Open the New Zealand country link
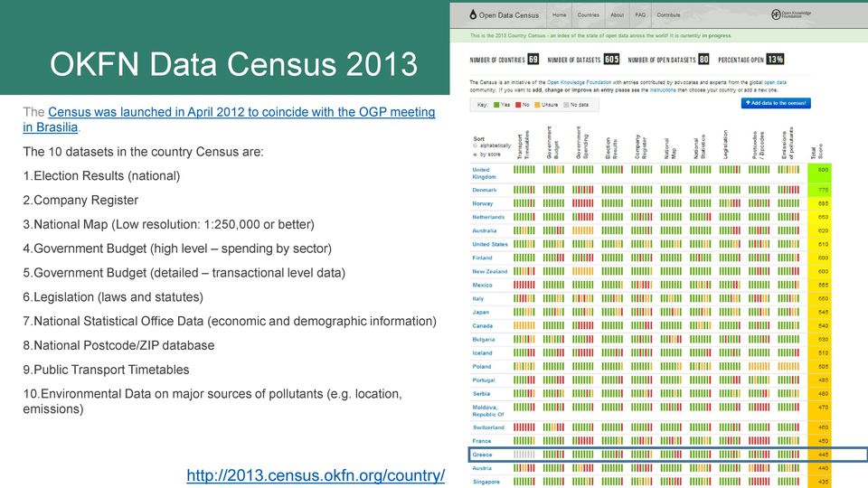This screenshot has width=868, height=488. pyautogui.click(x=490, y=271)
